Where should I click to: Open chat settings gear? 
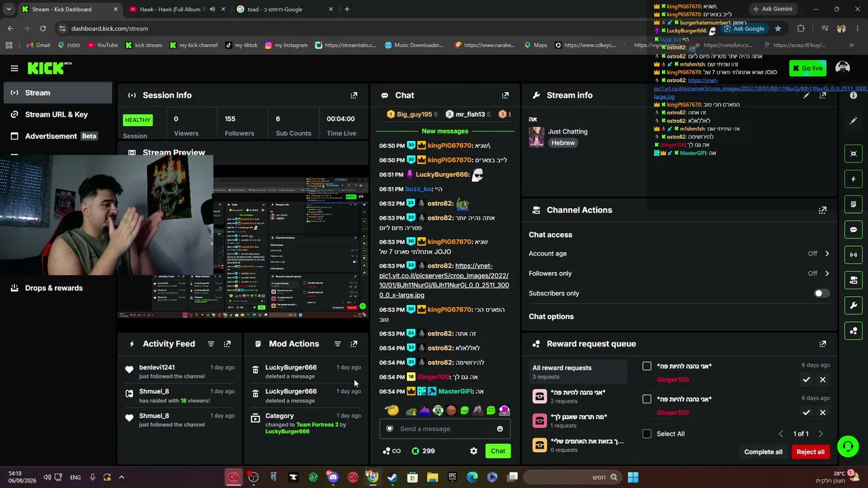474,451
